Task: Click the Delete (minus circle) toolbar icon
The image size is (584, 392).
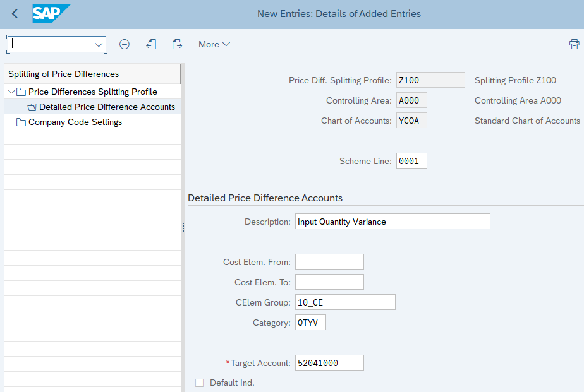Action: (125, 44)
